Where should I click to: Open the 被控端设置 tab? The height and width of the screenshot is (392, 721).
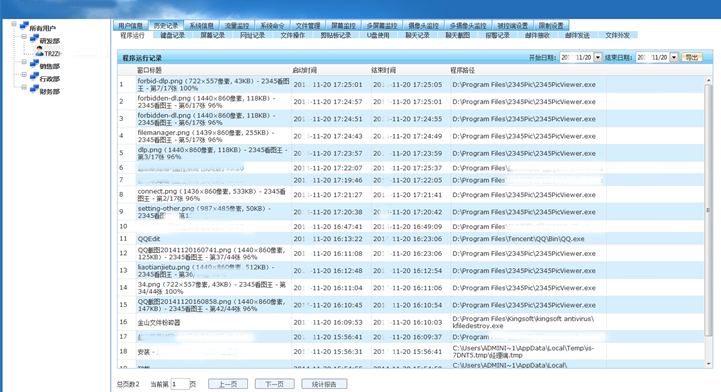(513, 25)
